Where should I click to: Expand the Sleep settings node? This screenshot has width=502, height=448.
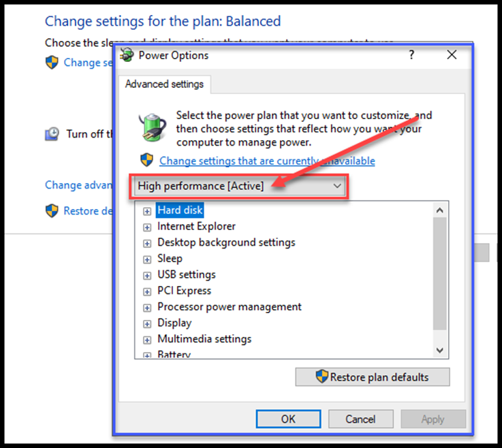coord(147,259)
